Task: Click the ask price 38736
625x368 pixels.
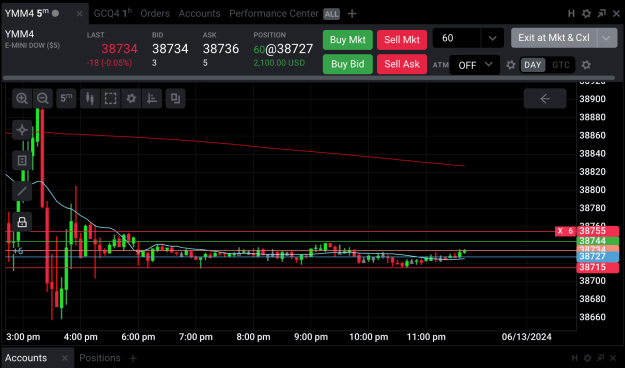Action: point(221,49)
